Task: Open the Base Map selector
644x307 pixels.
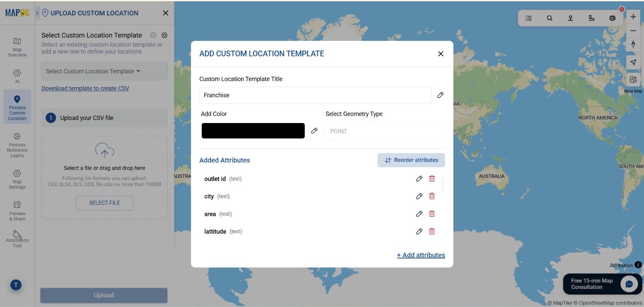Action: tap(633, 79)
